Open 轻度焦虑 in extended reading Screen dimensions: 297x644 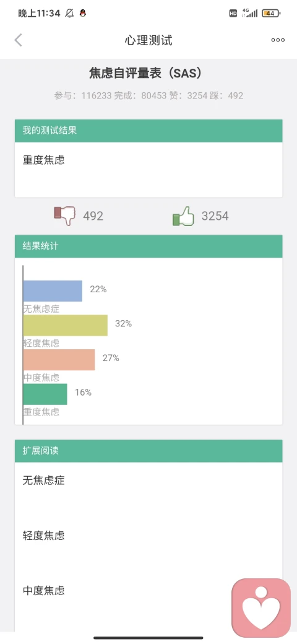pyautogui.click(x=43, y=536)
